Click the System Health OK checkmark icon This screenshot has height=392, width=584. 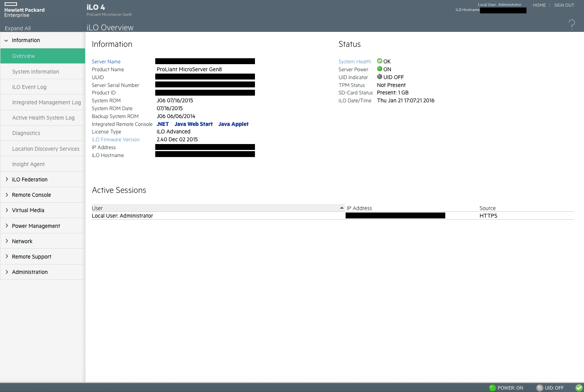[379, 61]
